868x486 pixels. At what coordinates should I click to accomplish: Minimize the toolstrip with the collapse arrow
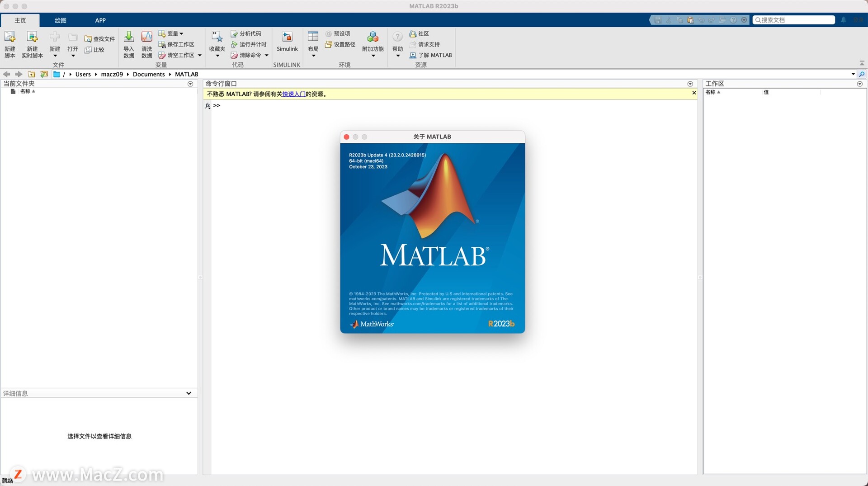[x=862, y=63]
